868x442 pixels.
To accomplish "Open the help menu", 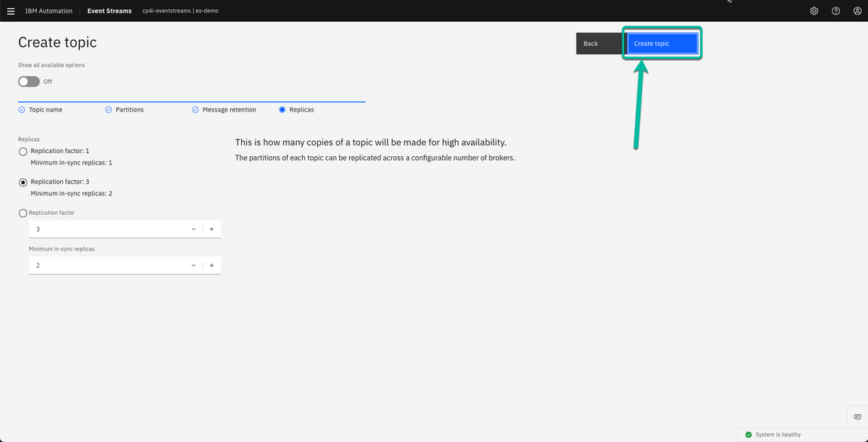I will [836, 11].
